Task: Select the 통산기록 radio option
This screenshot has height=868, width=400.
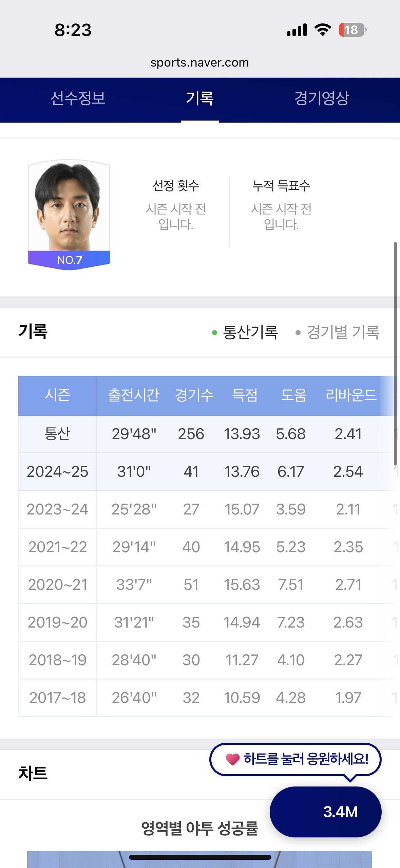Action: click(245, 332)
